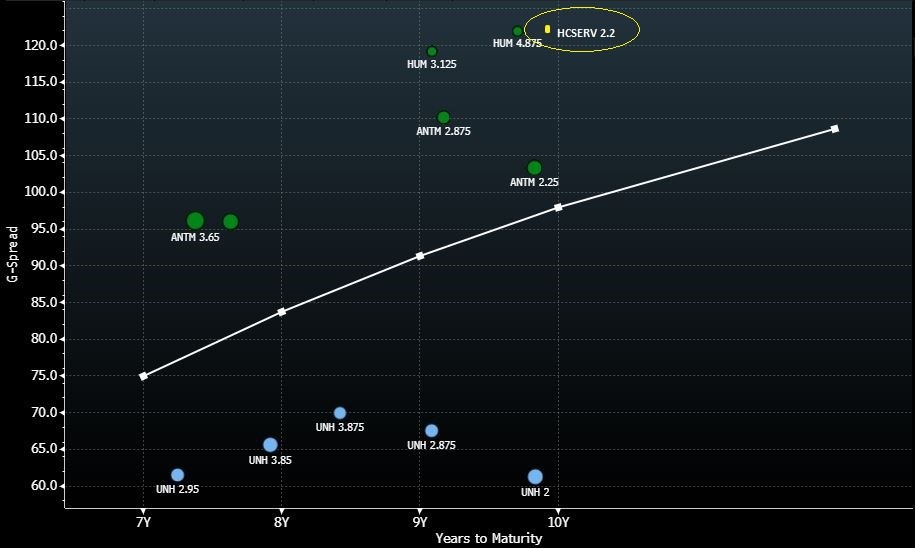Click the HUM 3.125 green data point

click(432, 51)
